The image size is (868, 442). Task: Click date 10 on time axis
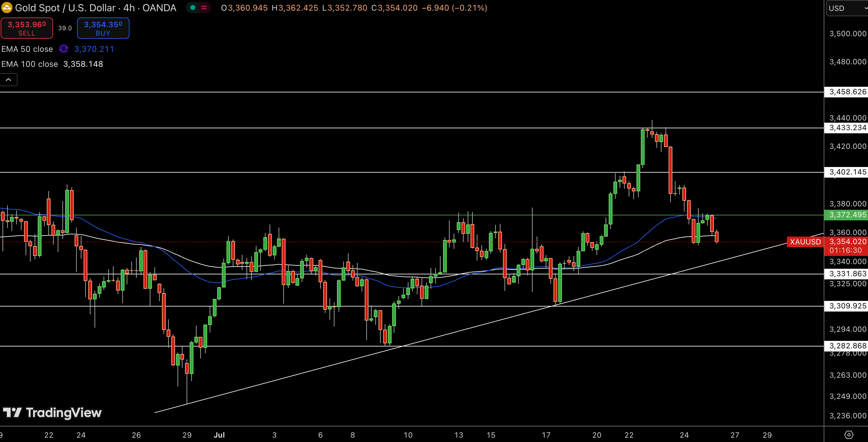point(408,435)
